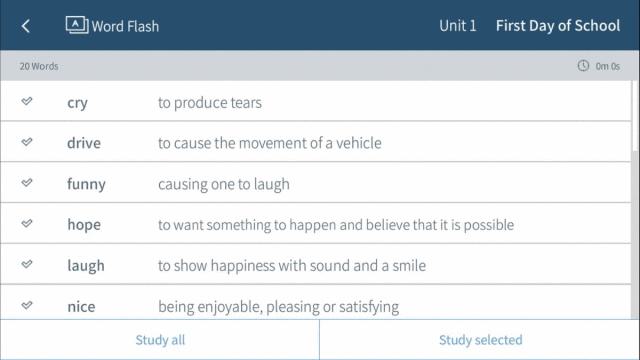
Task: Click the 'nice' word definition
Action: click(x=278, y=307)
